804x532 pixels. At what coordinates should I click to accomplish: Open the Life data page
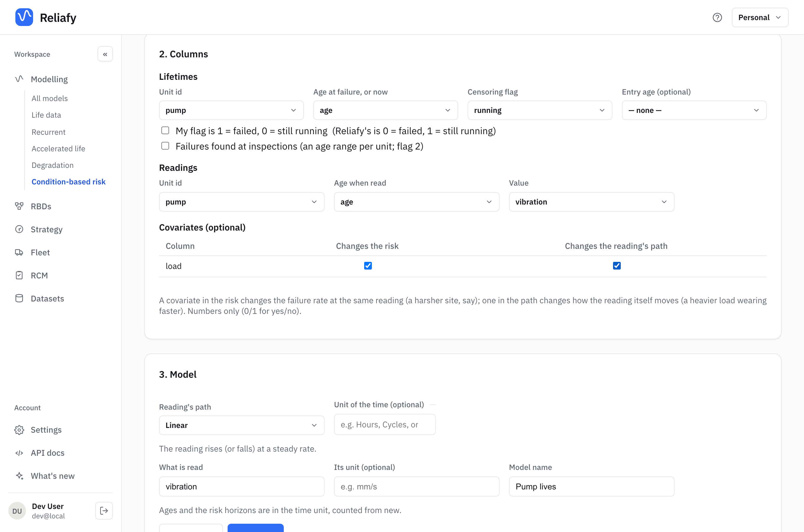click(46, 115)
